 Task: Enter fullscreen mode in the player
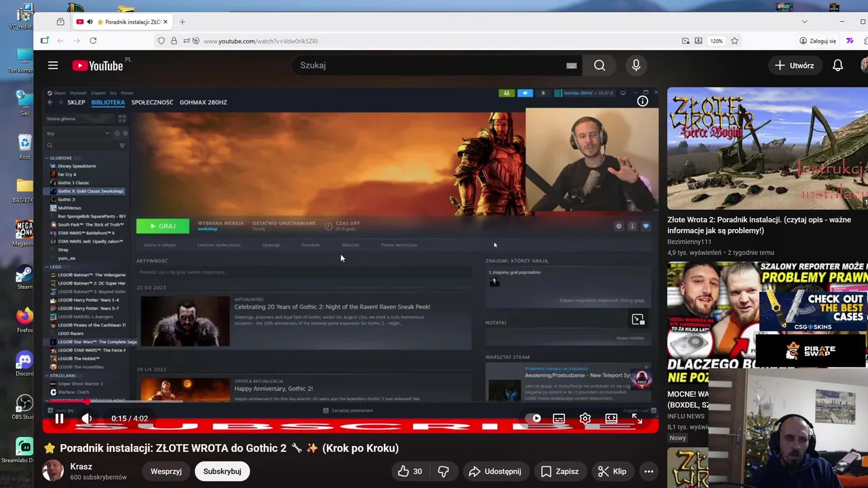click(x=637, y=418)
